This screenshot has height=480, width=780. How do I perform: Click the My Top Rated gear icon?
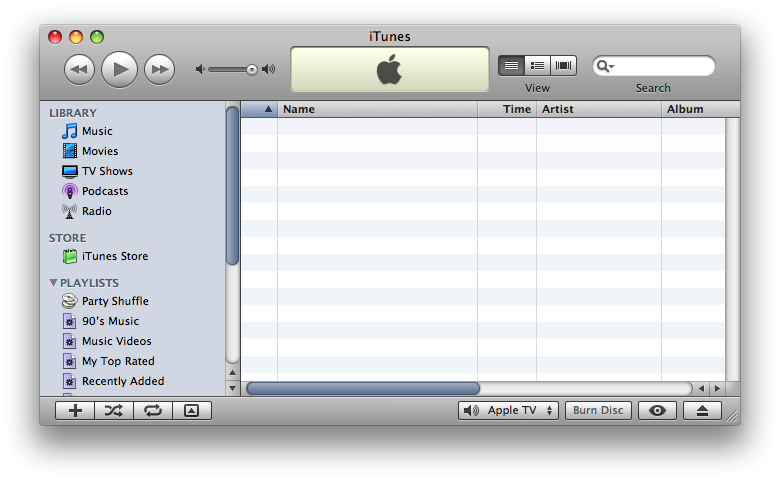pyautogui.click(x=70, y=361)
